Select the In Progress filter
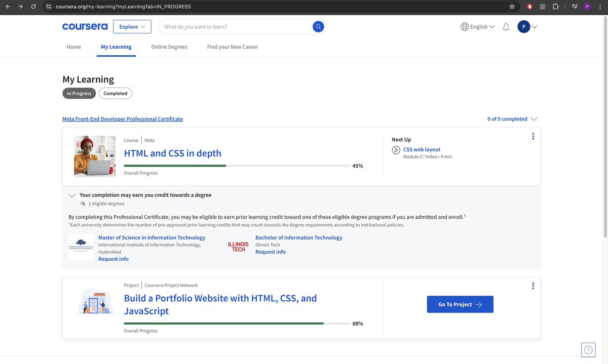Screen dimensions: 608x364 [x=79, y=93]
